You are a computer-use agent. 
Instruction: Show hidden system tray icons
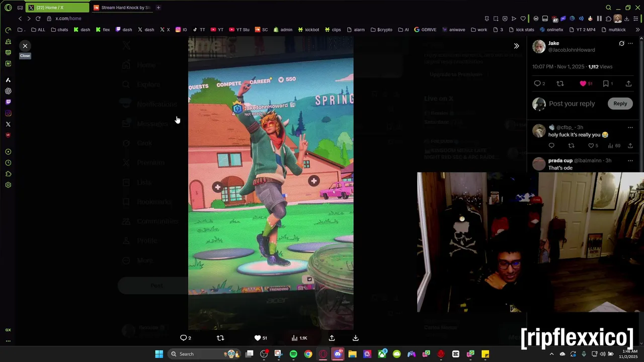pyautogui.click(x=551, y=354)
